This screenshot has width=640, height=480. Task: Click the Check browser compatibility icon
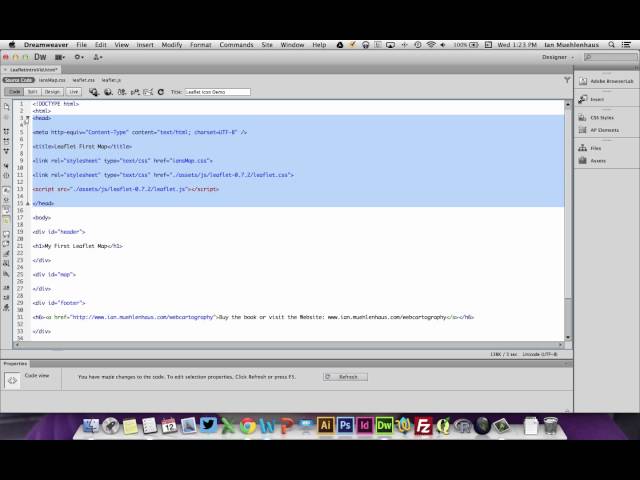click(x=148, y=92)
